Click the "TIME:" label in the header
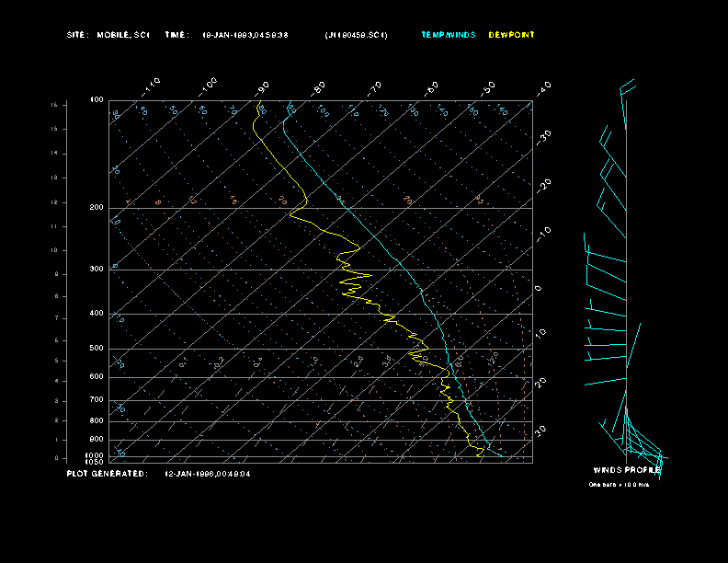The height and width of the screenshot is (563, 728). click(176, 35)
